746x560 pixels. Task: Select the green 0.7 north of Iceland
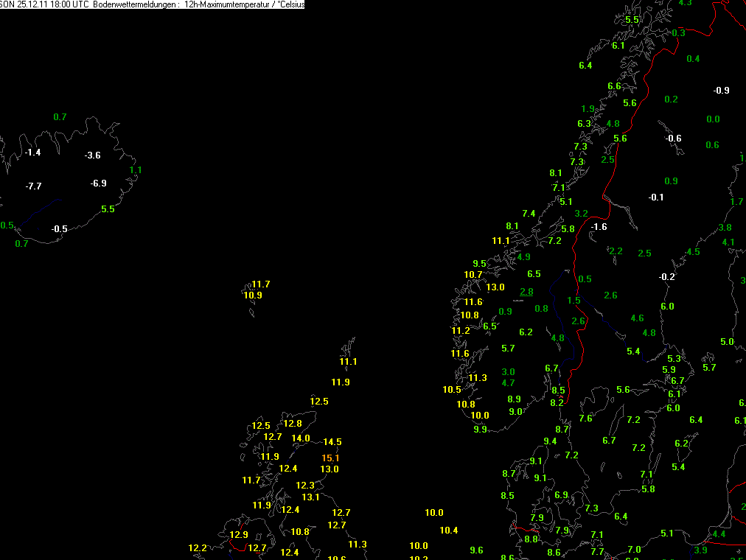click(60, 117)
